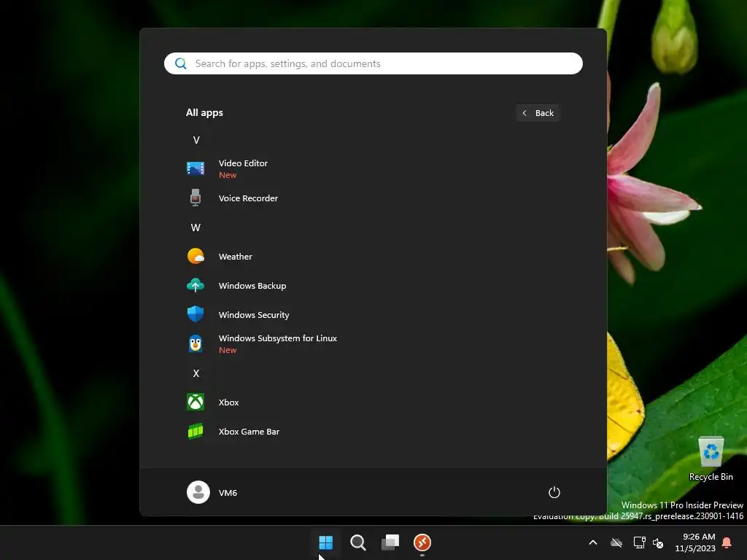The height and width of the screenshot is (560, 747).
Task: Click the "Xbox Game Bar" text label
Action: coord(249,432)
